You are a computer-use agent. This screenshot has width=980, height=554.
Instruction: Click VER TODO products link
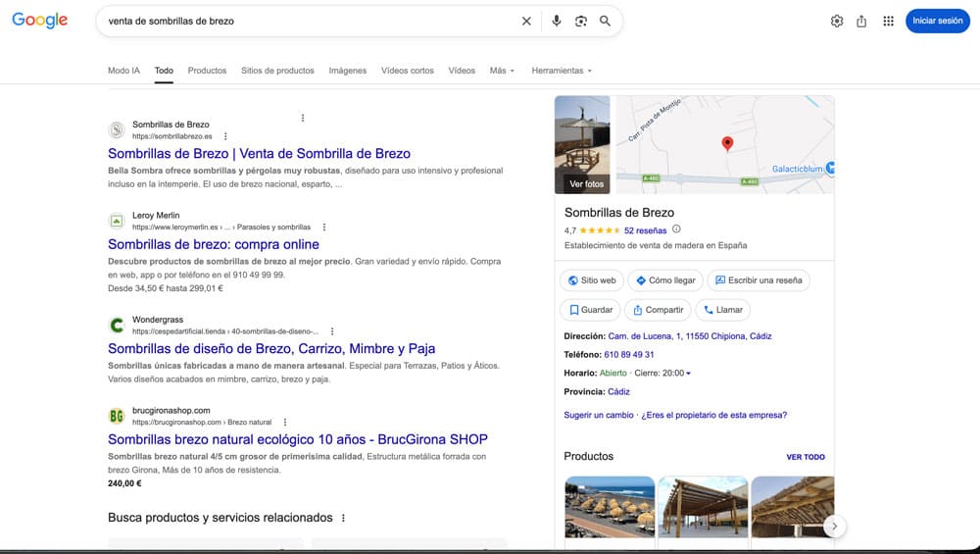805,457
